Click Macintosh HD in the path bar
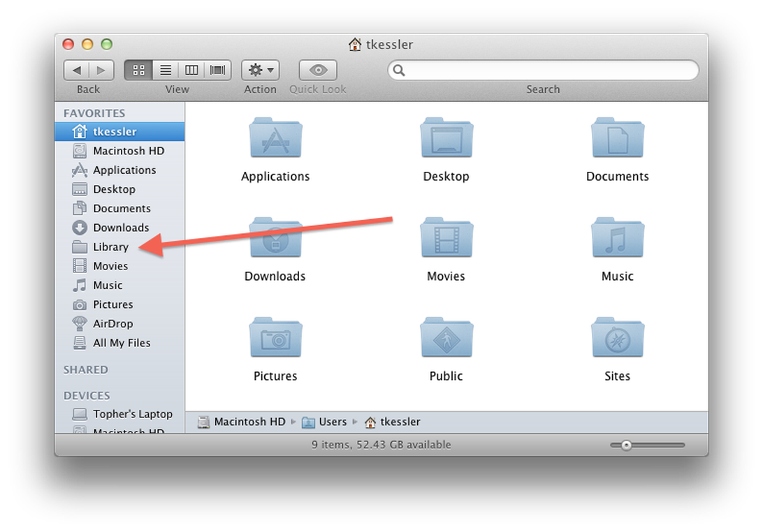The width and height of the screenshot is (763, 532). pyautogui.click(x=241, y=422)
